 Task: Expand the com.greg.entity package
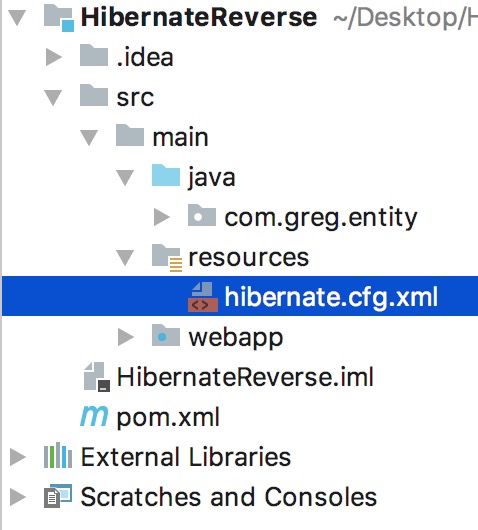click(162, 217)
